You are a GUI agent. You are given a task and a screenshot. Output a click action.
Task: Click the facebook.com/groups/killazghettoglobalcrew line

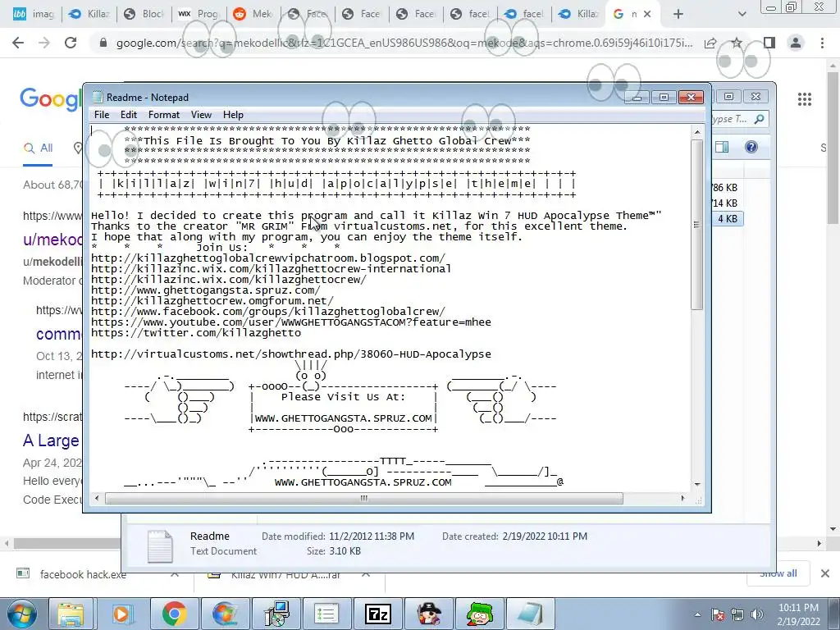pos(268,312)
